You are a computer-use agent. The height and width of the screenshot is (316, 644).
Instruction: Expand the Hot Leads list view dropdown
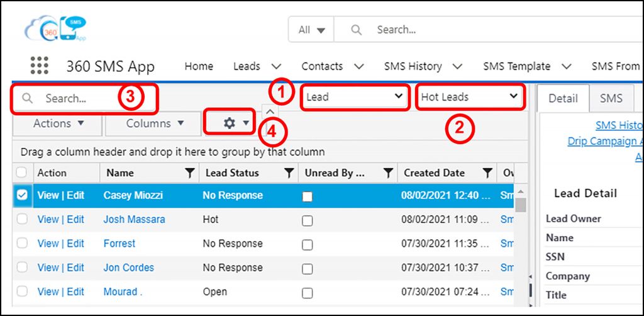tap(469, 97)
